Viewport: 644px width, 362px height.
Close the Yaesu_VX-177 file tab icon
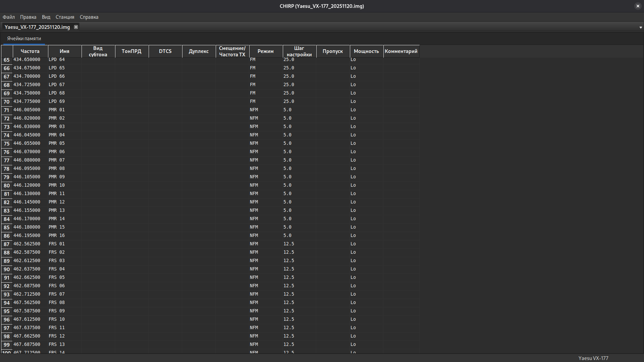click(76, 27)
